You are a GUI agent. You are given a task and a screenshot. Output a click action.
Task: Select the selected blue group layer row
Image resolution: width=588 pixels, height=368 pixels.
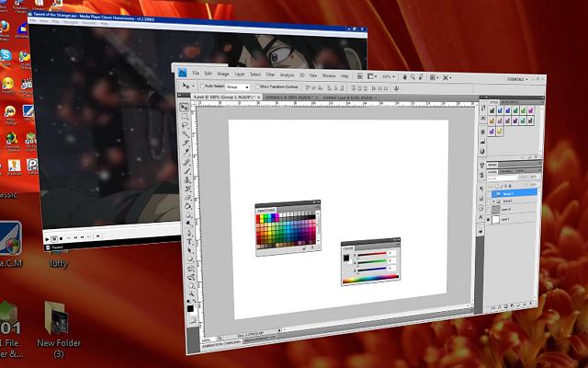[514, 194]
